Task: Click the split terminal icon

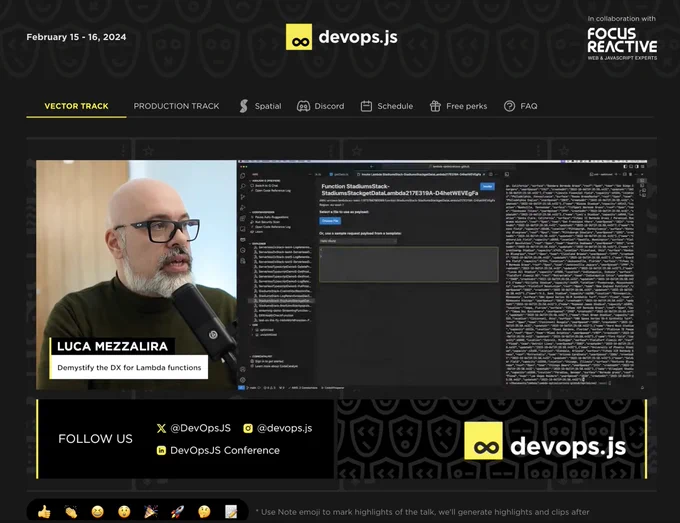Action: 625,174
